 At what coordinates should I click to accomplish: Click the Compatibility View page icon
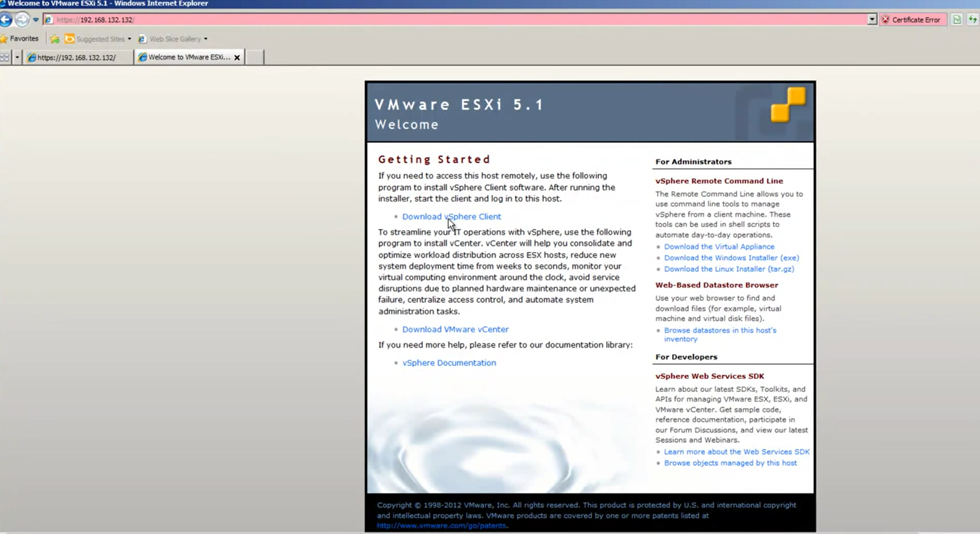coord(957,20)
